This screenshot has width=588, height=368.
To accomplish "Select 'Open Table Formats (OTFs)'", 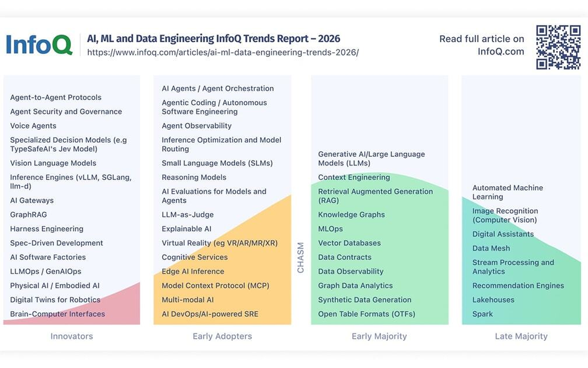I will point(367,314).
